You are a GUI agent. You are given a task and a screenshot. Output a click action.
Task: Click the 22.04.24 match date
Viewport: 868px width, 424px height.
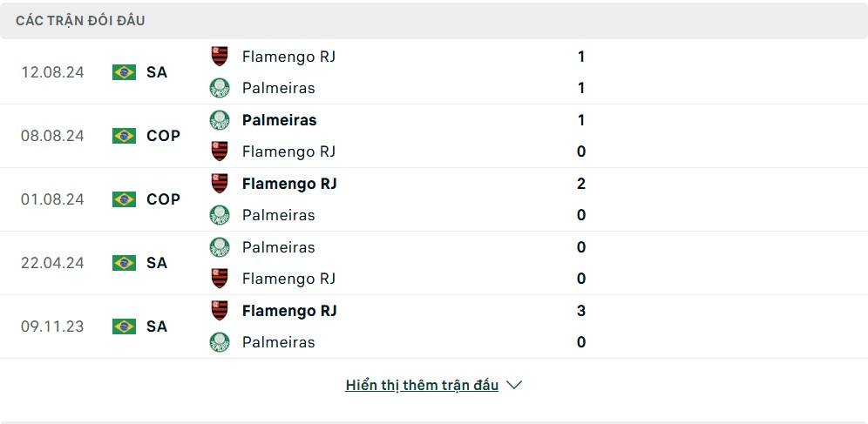coord(52,263)
